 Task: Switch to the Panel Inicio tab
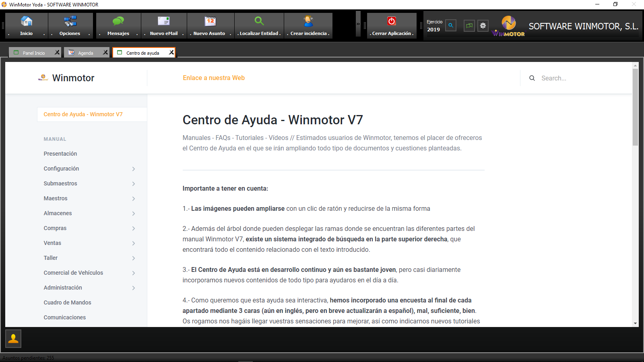click(x=34, y=53)
